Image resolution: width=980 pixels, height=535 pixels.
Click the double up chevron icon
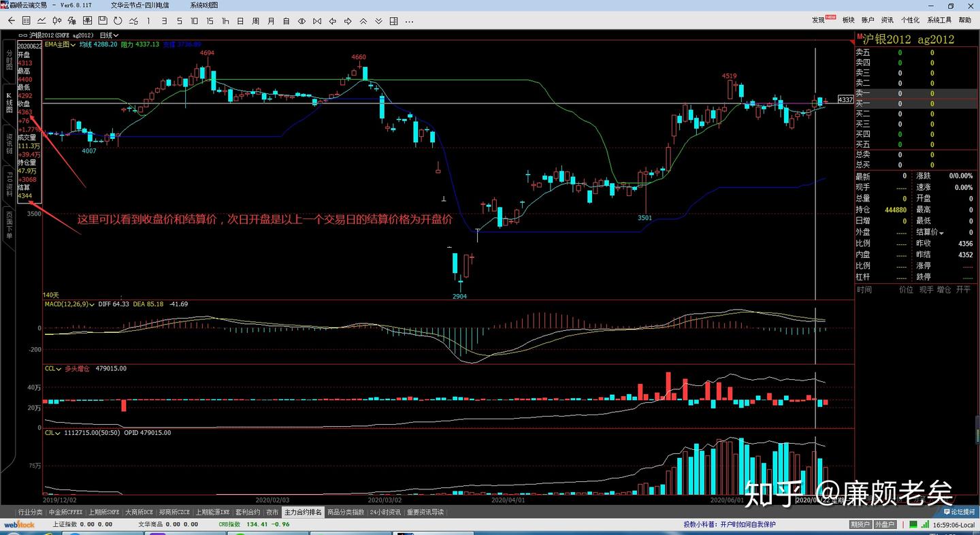pyautogui.click(x=363, y=21)
